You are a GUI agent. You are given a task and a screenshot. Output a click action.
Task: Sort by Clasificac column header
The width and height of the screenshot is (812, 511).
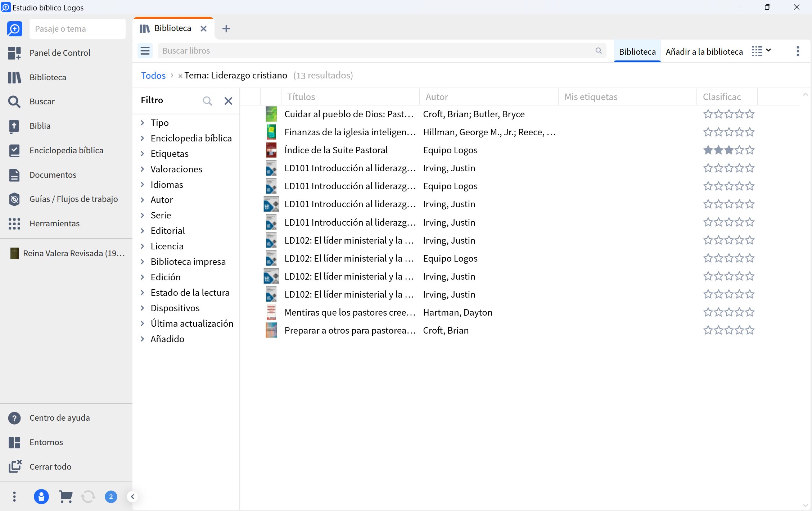727,97
